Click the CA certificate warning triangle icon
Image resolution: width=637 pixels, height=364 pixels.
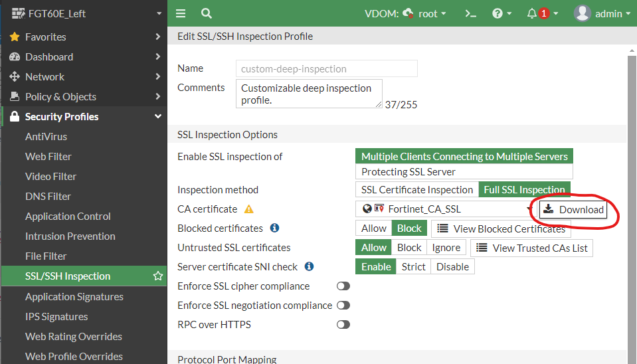(249, 209)
